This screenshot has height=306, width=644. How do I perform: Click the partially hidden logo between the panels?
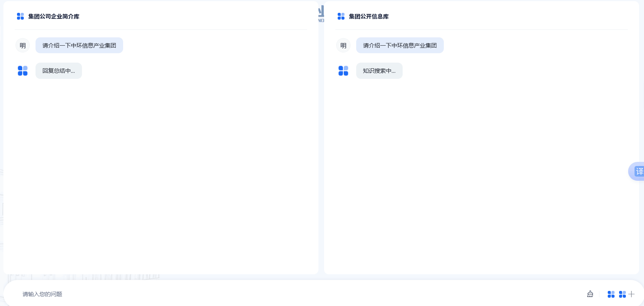point(321,14)
